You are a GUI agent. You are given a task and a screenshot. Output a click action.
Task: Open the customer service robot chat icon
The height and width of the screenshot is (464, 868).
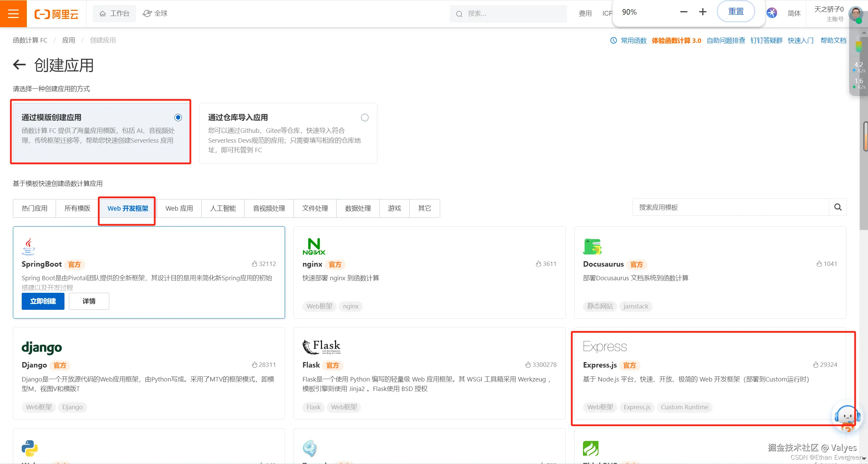pos(847,417)
